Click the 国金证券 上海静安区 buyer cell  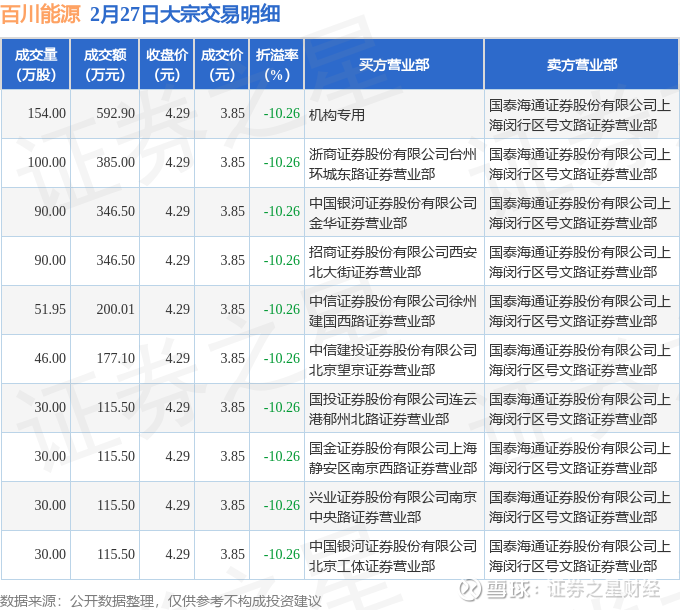[x=393, y=458]
